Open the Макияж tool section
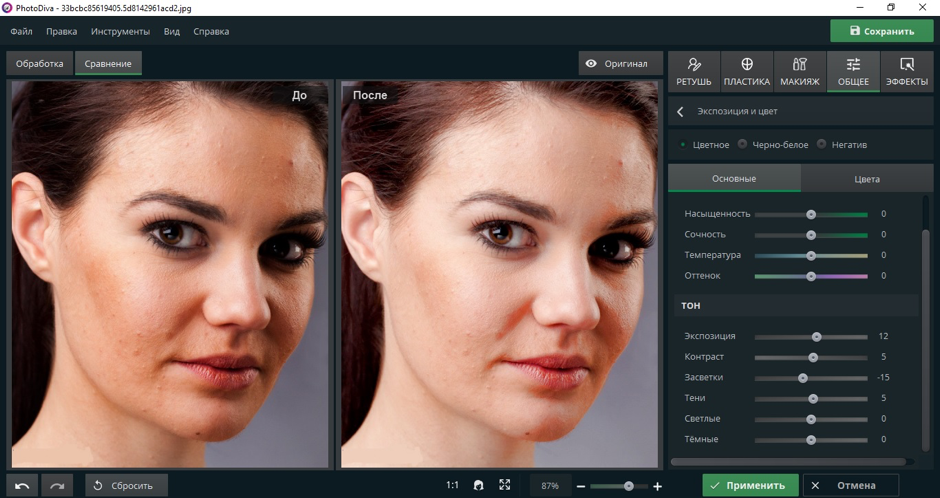Viewport: 940px width, 498px height. [x=799, y=72]
